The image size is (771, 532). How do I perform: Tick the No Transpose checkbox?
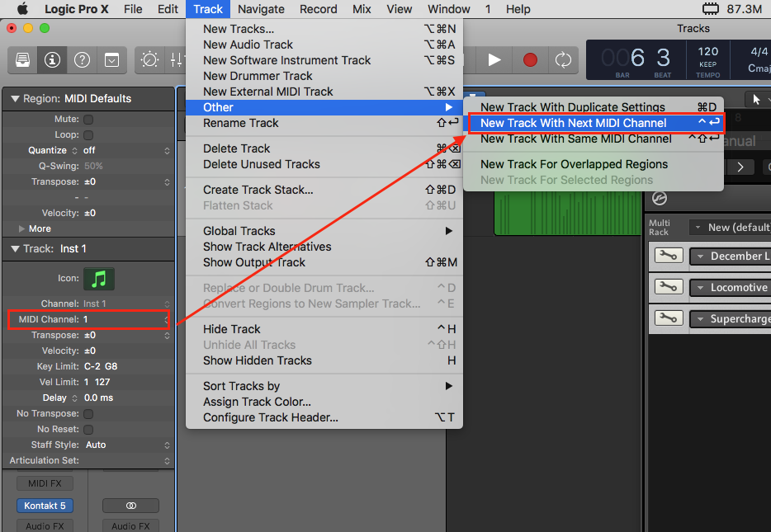(88, 414)
